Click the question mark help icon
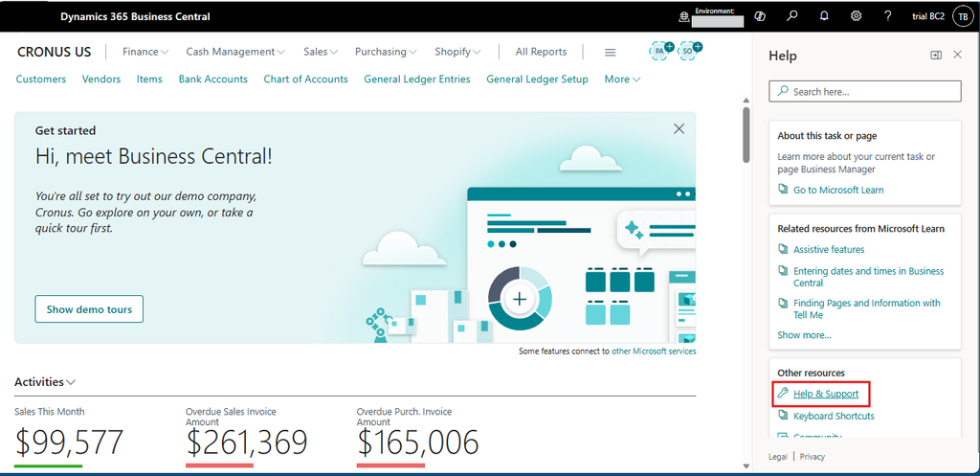 [888, 17]
